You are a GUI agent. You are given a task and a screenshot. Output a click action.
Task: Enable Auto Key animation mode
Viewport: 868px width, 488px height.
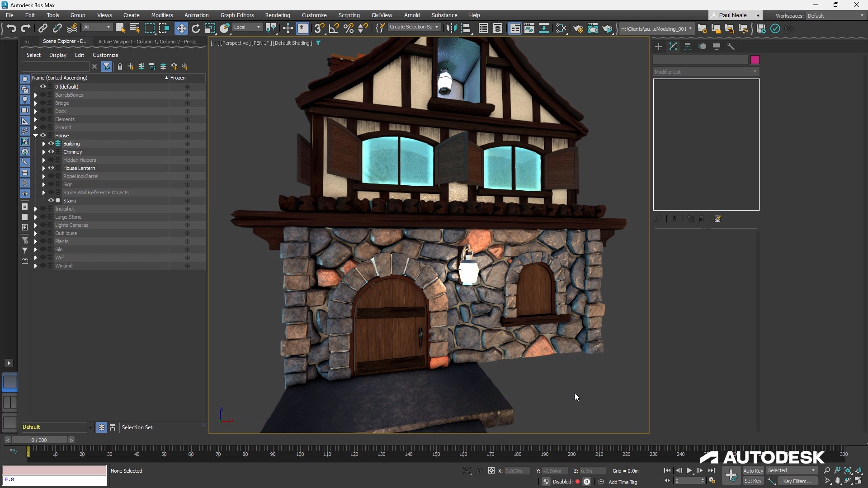(753, 470)
